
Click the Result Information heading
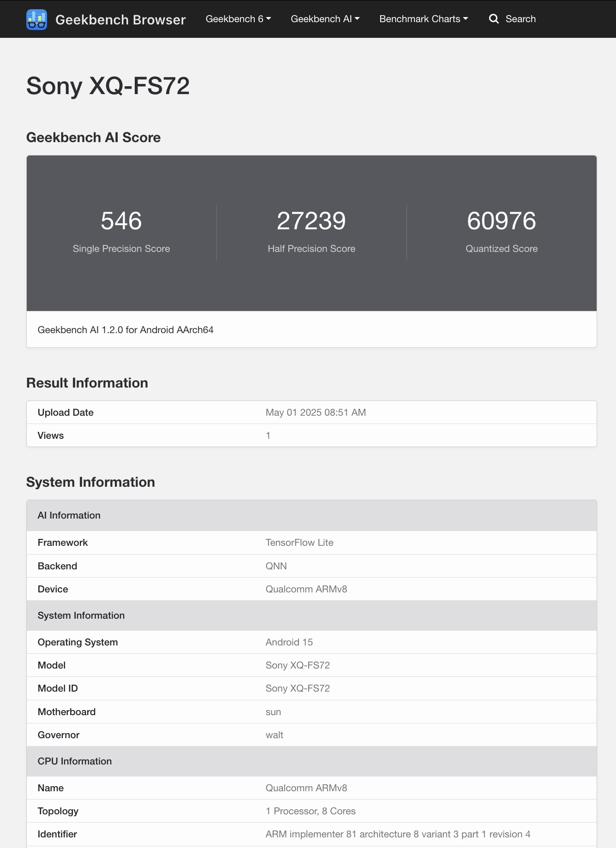pos(87,383)
